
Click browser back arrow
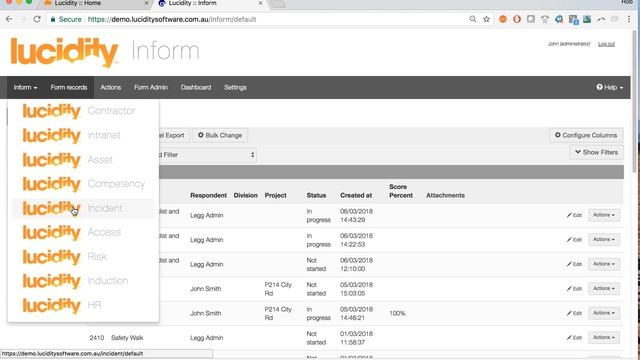click(9, 19)
